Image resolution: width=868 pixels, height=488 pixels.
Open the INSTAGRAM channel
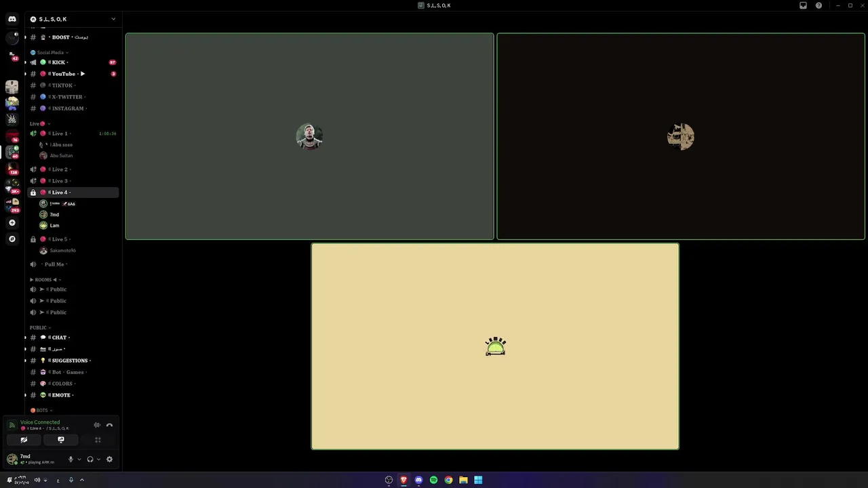tap(73, 108)
